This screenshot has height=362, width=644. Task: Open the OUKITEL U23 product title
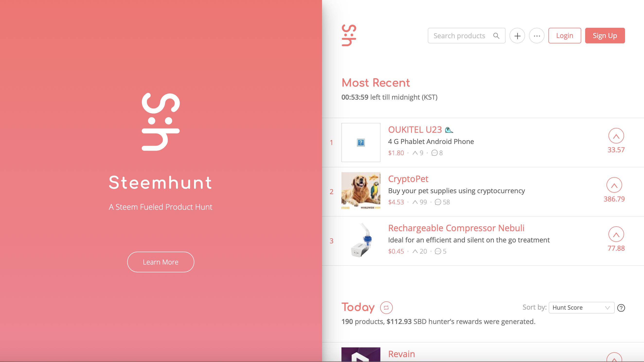point(415,130)
